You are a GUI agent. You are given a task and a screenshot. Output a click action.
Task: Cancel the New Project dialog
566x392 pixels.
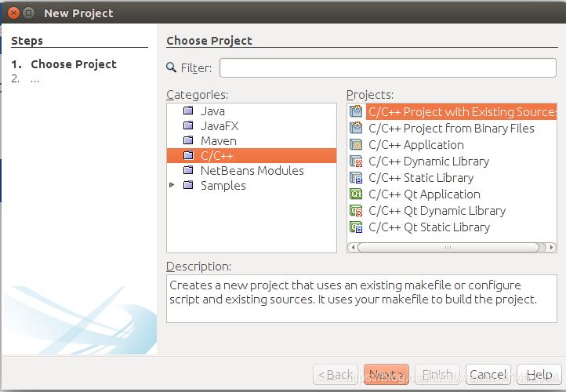point(488,375)
